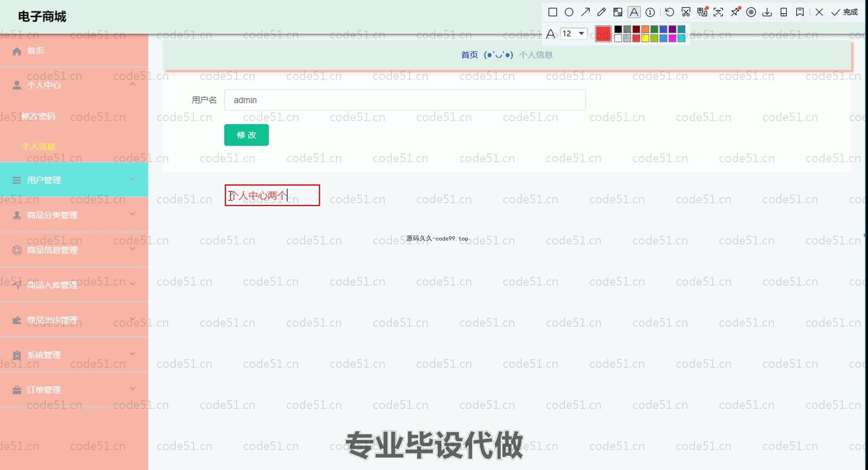The image size is (868, 470).
Task: Click the translate screenshot icon
Action: click(x=702, y=12)
